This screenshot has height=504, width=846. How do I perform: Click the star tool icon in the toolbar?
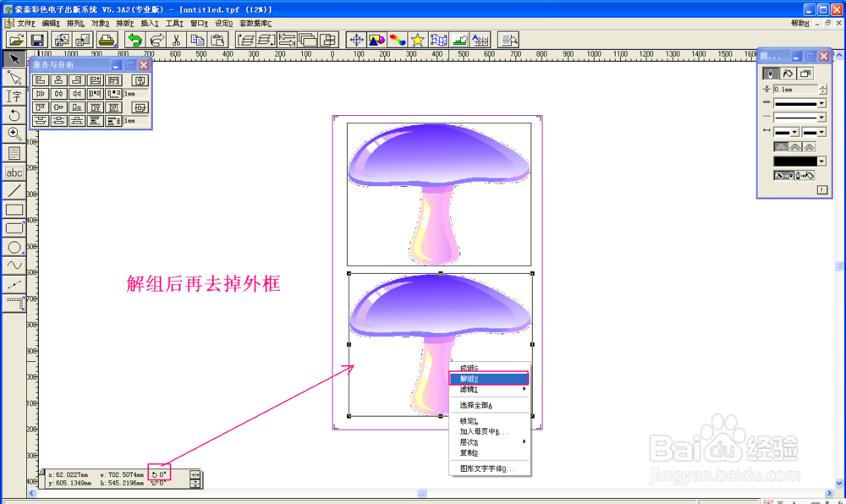click(417, 39)
